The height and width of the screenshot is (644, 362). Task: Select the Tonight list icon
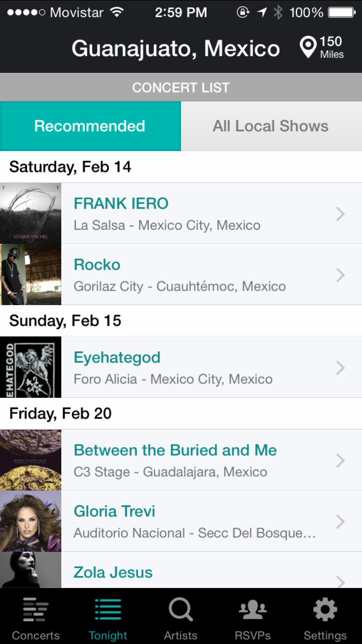108,610
